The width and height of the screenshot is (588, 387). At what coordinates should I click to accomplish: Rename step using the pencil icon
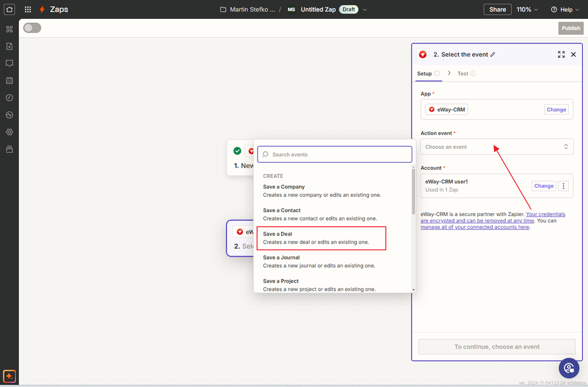(493, 55)
